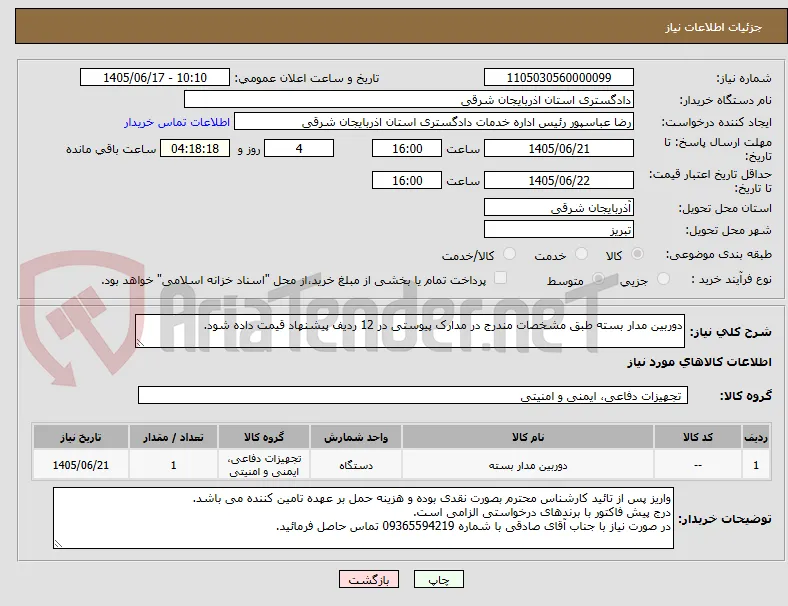This screenshot has width=788, height=606.
Task: Click the بازگشت back button
Action: point(369,579)
